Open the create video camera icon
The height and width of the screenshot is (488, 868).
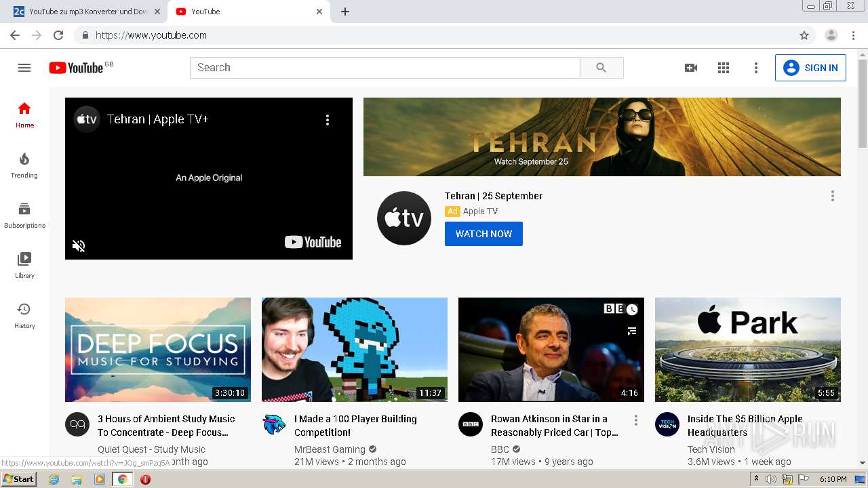(691, 68)
